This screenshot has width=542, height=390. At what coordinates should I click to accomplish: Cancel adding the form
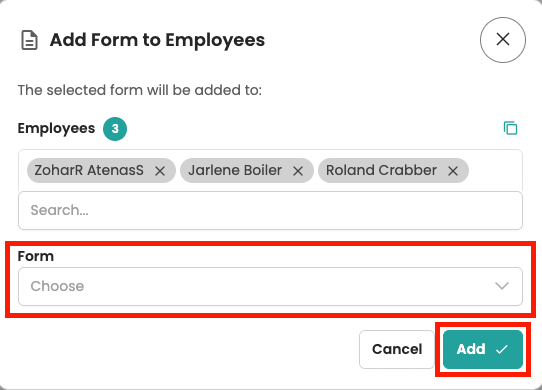[397, 349]
